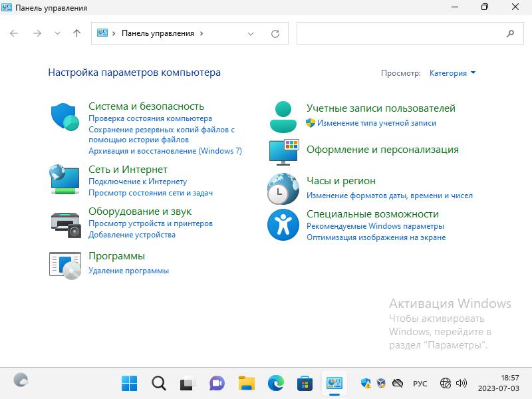Launch Microsoft Edge from taskbar
Image resolution: width=532 pixels, height=399 pixels.
point(275,384)
